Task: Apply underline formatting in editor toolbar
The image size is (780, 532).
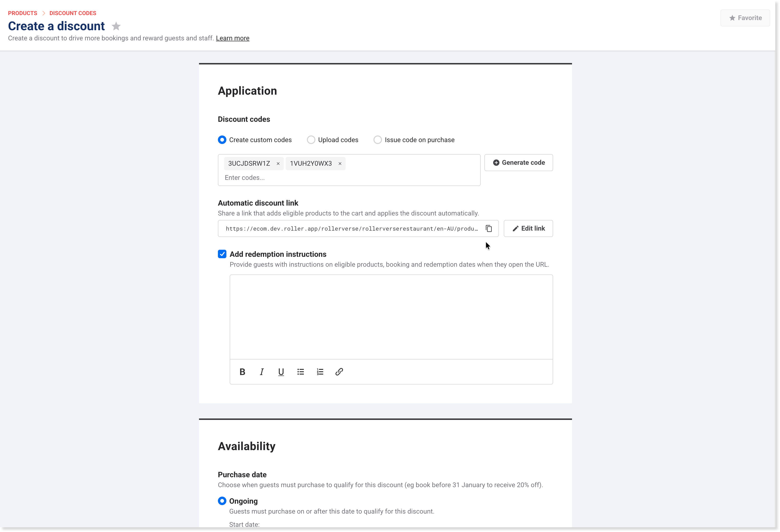Action: point(281,372)
